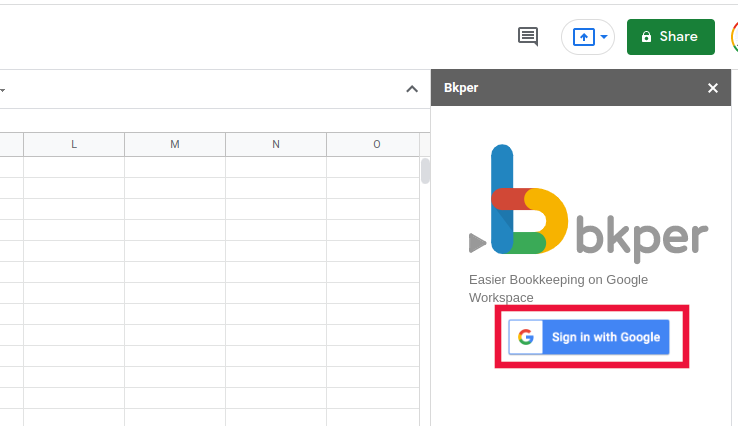The width and height of the screenshot is (738, 426).
Task: Select column L header
Action: [x=74, y=144]
